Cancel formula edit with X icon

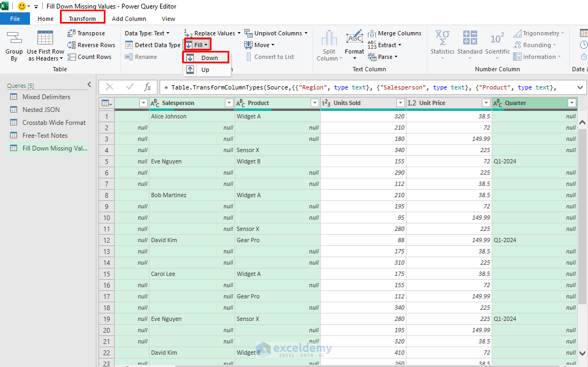110,87
